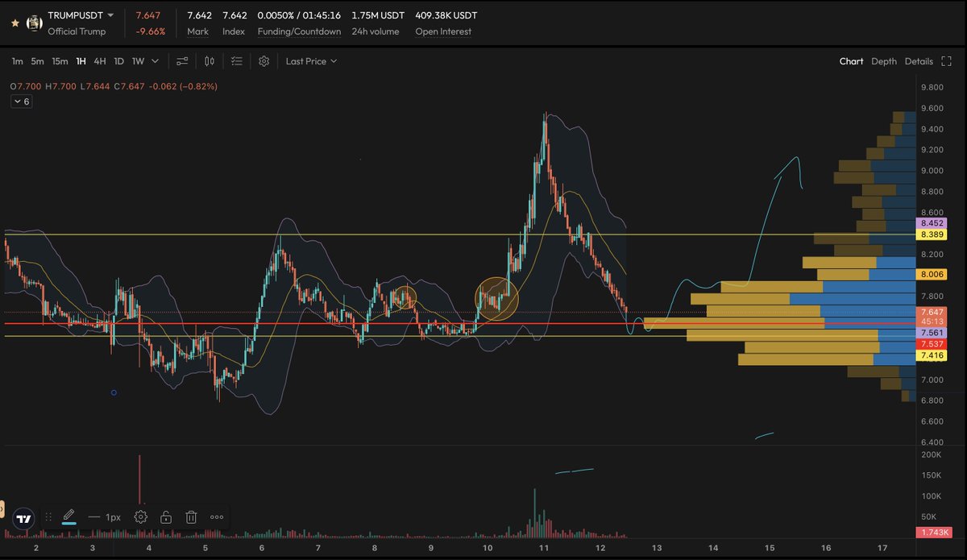Click the OHLC values readout

(x=114, y=86)
